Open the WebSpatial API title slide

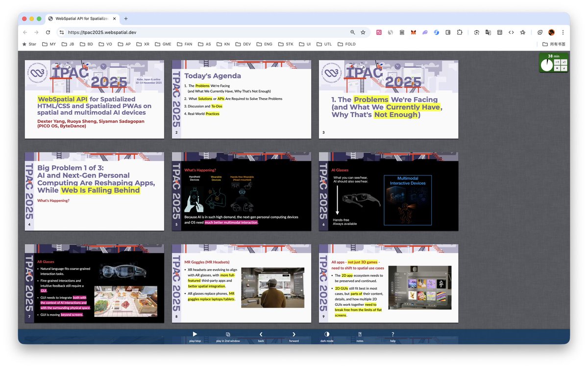(95, 99)
